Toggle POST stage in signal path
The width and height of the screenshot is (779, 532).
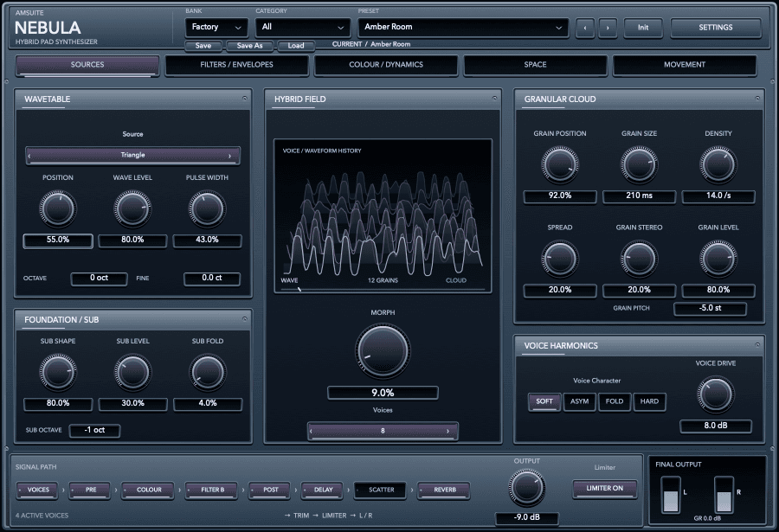[269, 490]
